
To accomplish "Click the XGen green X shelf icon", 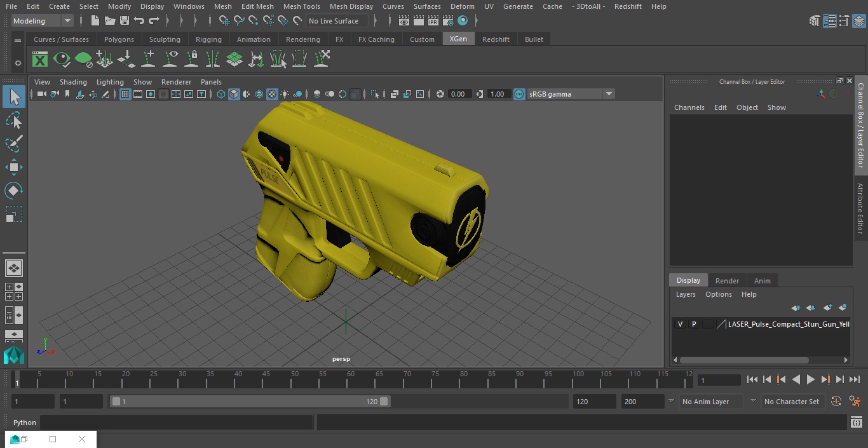I will tap(40, 60).
